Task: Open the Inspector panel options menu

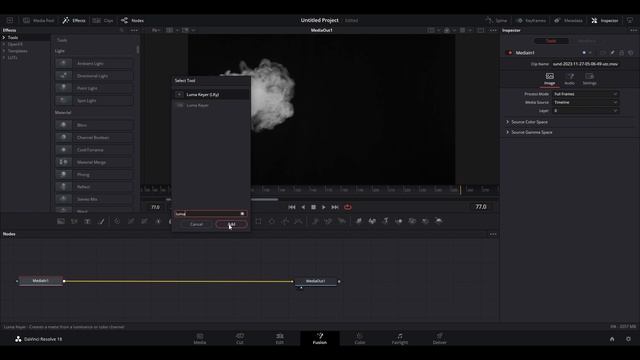Action: (633, 30)
